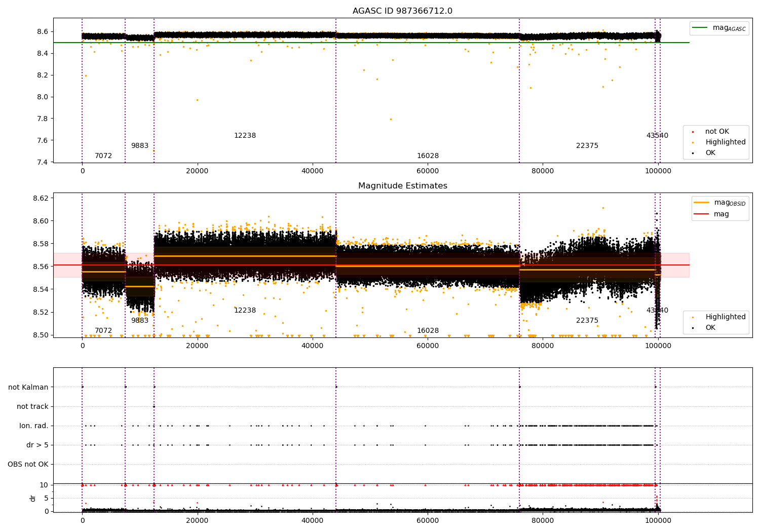
Task: Click the 10 tick label on the dr axis
Action: [x=44, y=485]
